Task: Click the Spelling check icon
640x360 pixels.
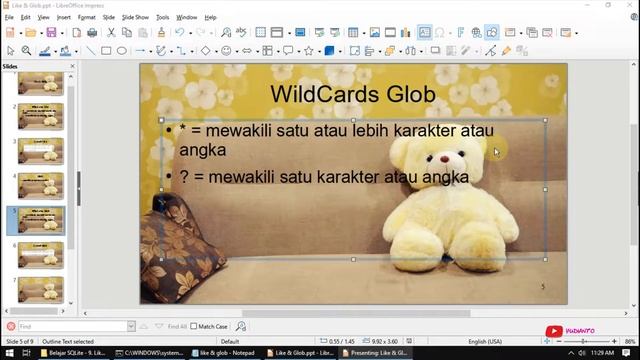Action: pos(241,32)
